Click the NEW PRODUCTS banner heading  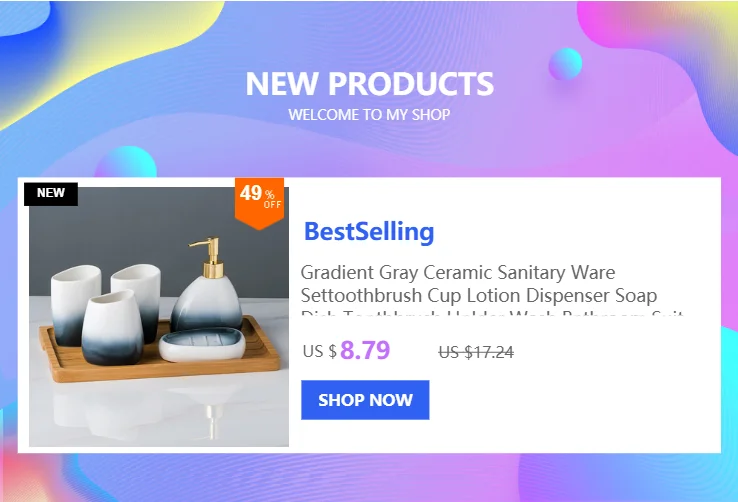click(x=369, y=84)
